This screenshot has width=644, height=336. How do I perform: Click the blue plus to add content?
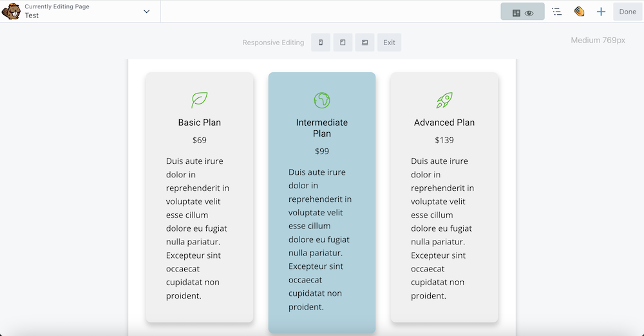coord(601,12)
